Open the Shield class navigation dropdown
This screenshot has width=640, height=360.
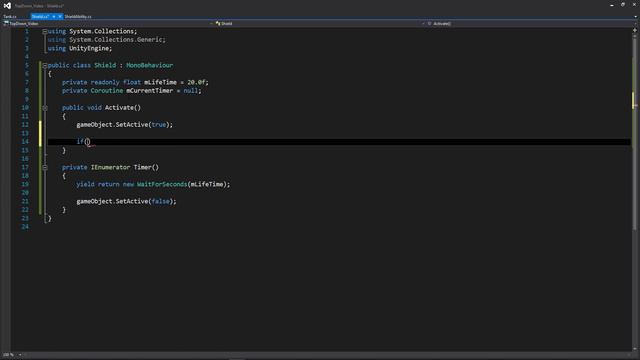(320, 24)
